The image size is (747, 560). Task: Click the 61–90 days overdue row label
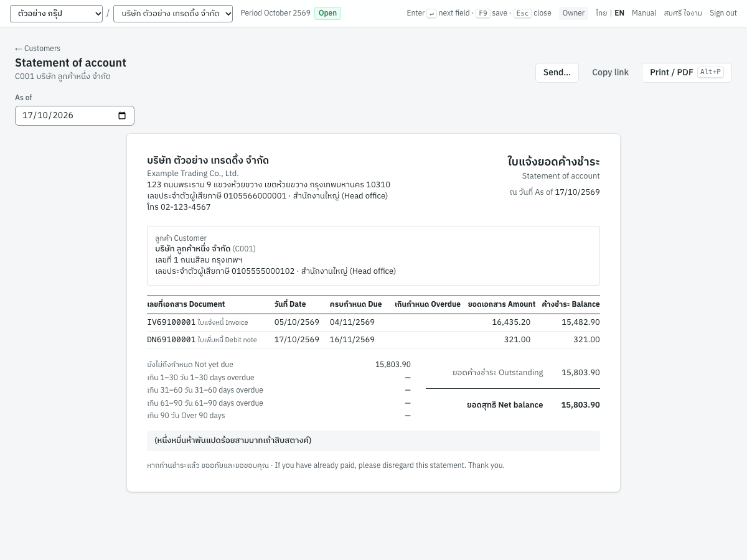tap(205, 403)
